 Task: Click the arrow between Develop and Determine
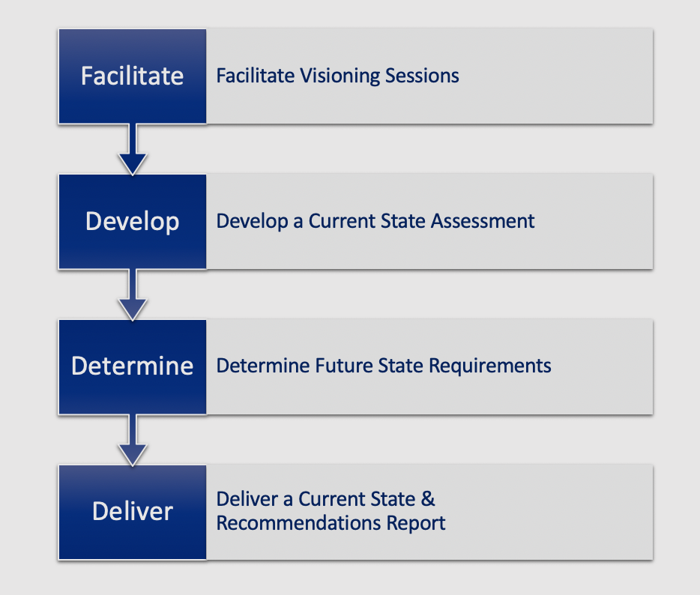click(133, 295)
